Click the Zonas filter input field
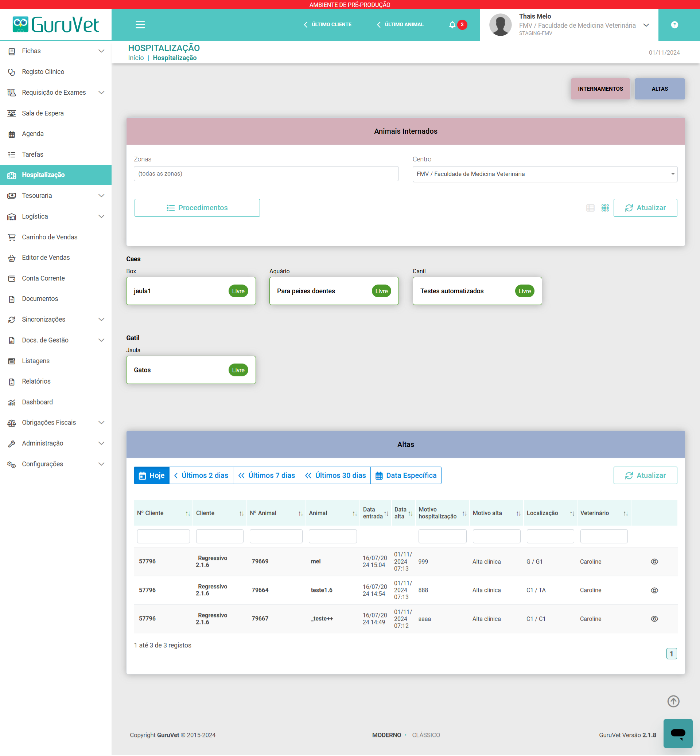Viewport: 700px width, 756px height. click(x=266, y=174)
